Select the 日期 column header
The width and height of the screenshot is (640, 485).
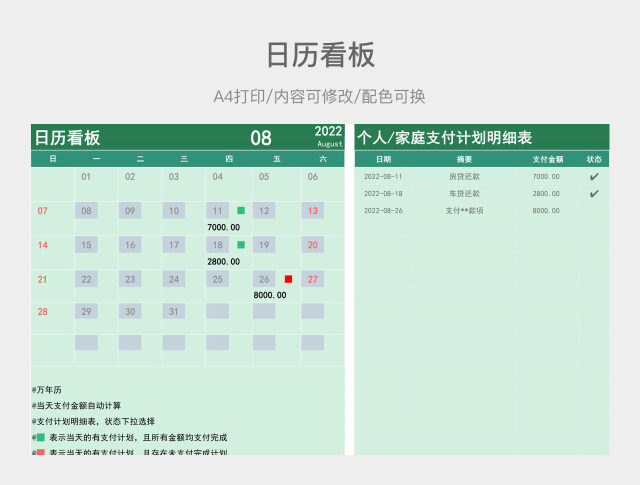[x=384, y=159]
